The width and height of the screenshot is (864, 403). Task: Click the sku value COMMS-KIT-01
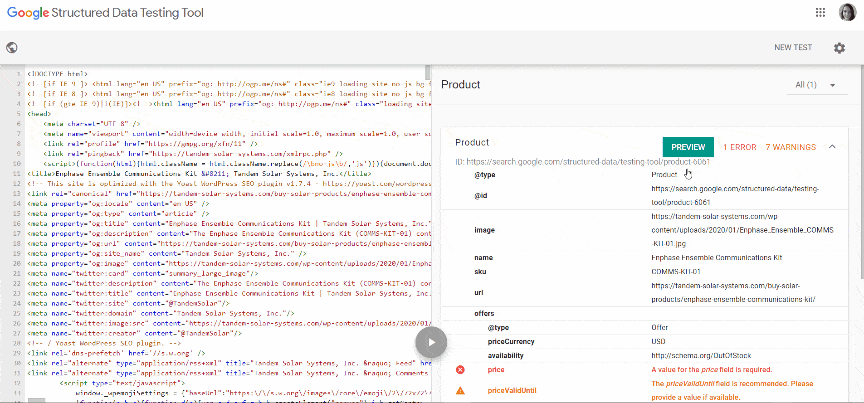point(677,272)
